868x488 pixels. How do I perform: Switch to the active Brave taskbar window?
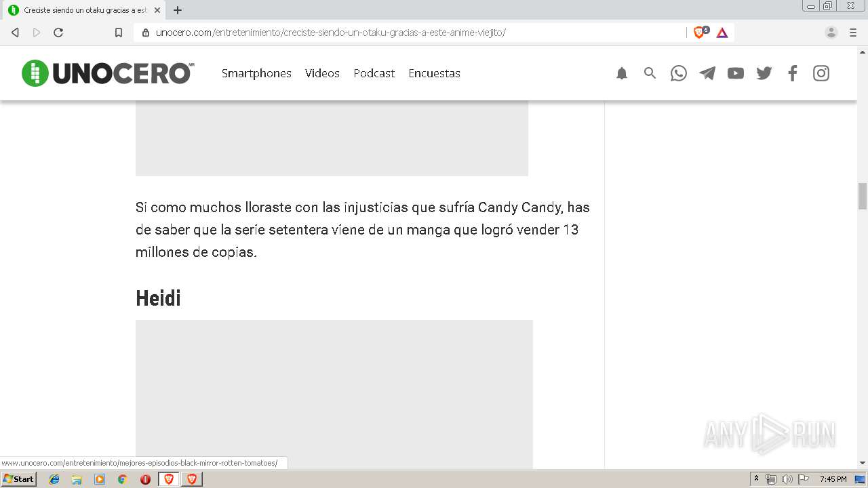pyautogui.click(x=169, y=479)
